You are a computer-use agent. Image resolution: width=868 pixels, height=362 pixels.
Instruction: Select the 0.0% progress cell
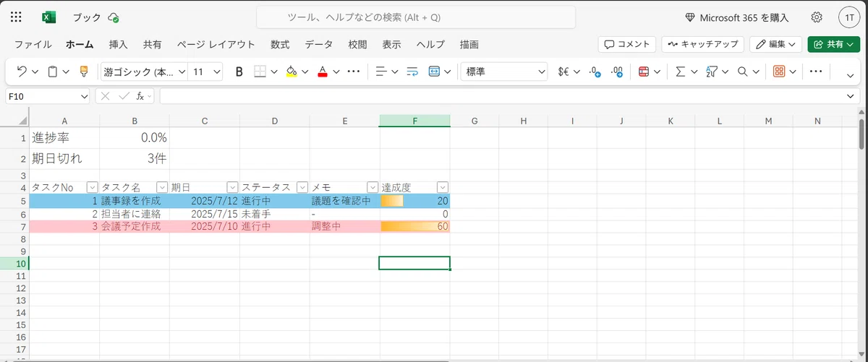point(135,137)
